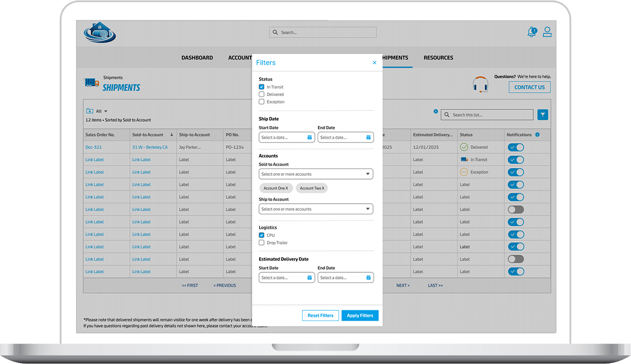Viewport: 631px width, 364px height.
Task: Click the company house logo
Action: [100, 33]
